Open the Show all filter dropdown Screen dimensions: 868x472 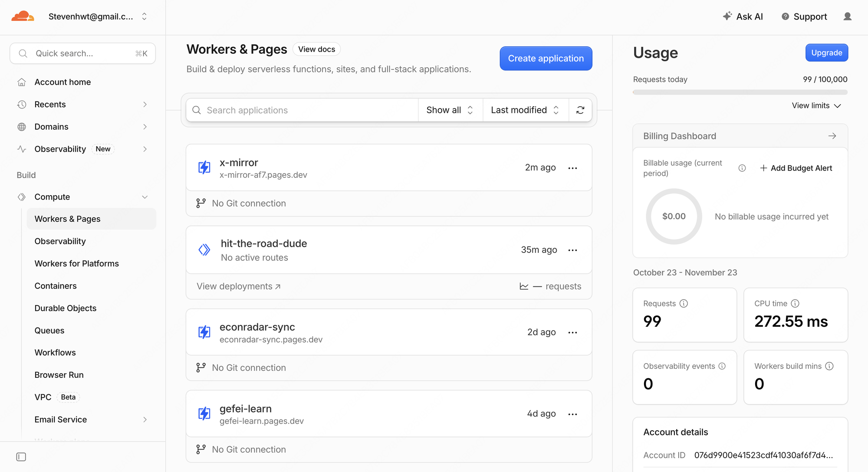[x=450, y=110]
